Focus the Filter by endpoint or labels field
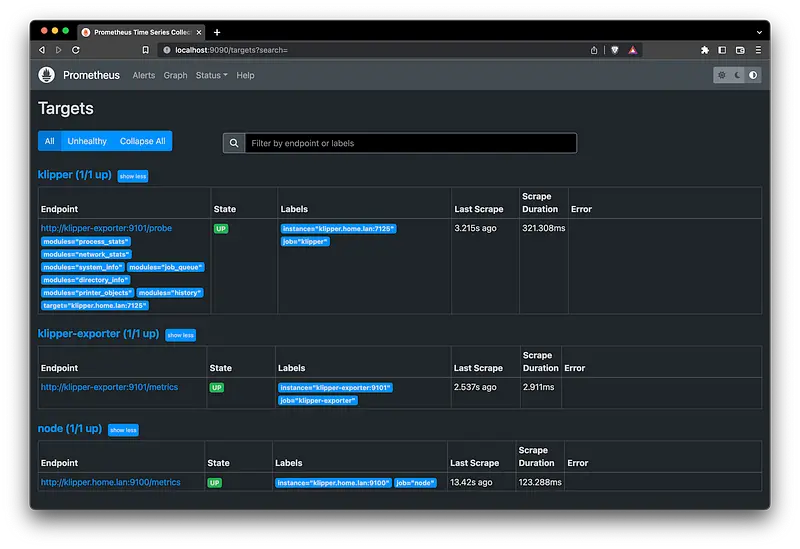The height and width of the screenshot is (549, 800). (x=411, y=143)
